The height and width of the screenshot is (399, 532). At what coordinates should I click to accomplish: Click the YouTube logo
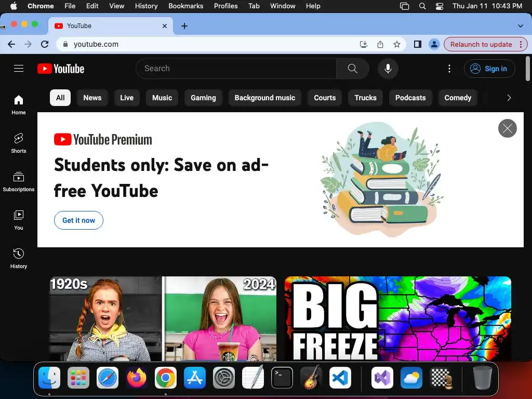(x=61, y=69)
